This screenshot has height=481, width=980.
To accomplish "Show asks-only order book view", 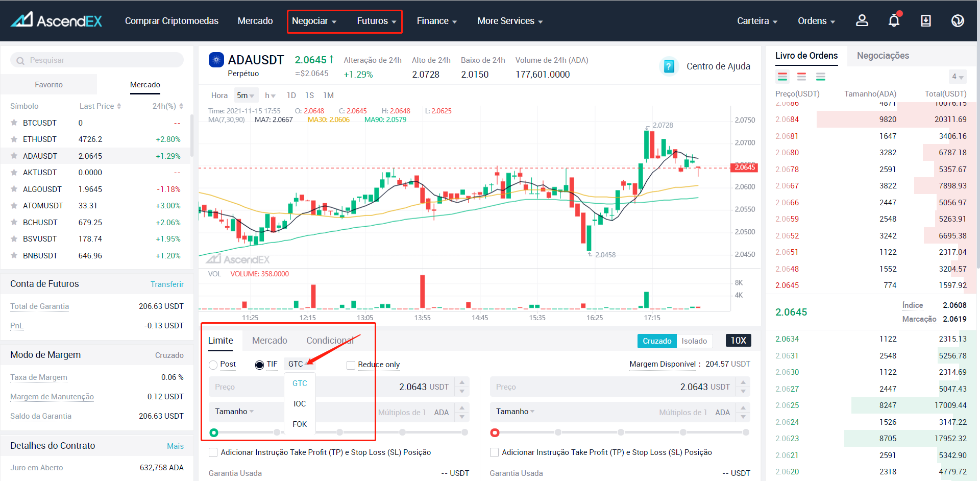I will point(801,77).
